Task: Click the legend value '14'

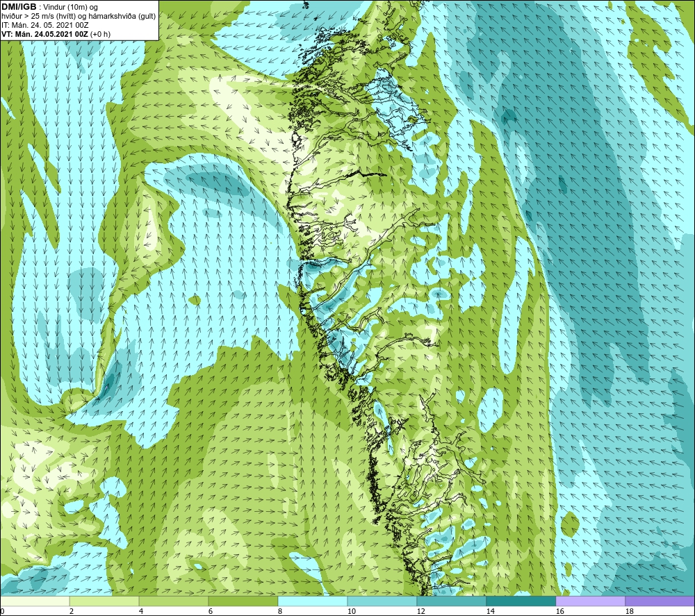Action: click(x=490, y=612)
